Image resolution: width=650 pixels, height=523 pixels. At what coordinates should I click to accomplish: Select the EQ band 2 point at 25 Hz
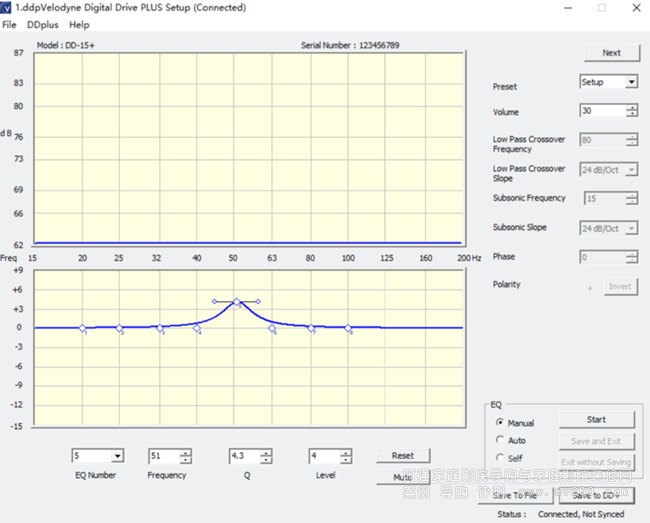tap(119, 327)
